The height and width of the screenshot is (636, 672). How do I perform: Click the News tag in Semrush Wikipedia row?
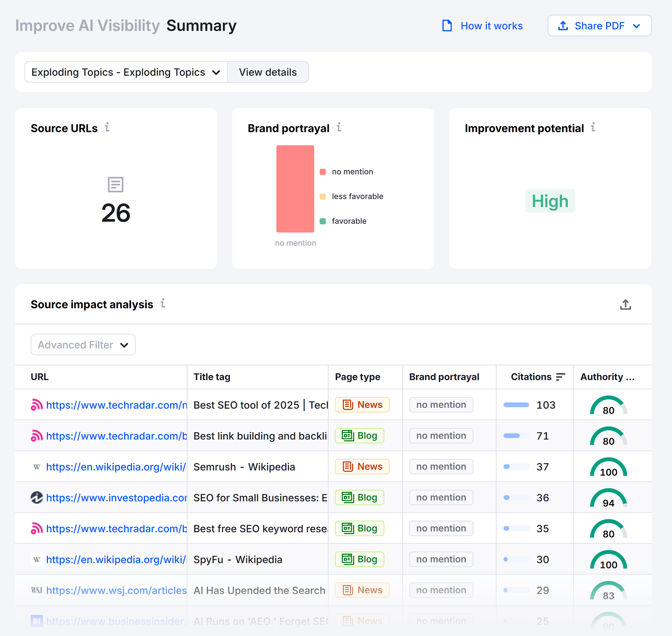pos(362,466)
